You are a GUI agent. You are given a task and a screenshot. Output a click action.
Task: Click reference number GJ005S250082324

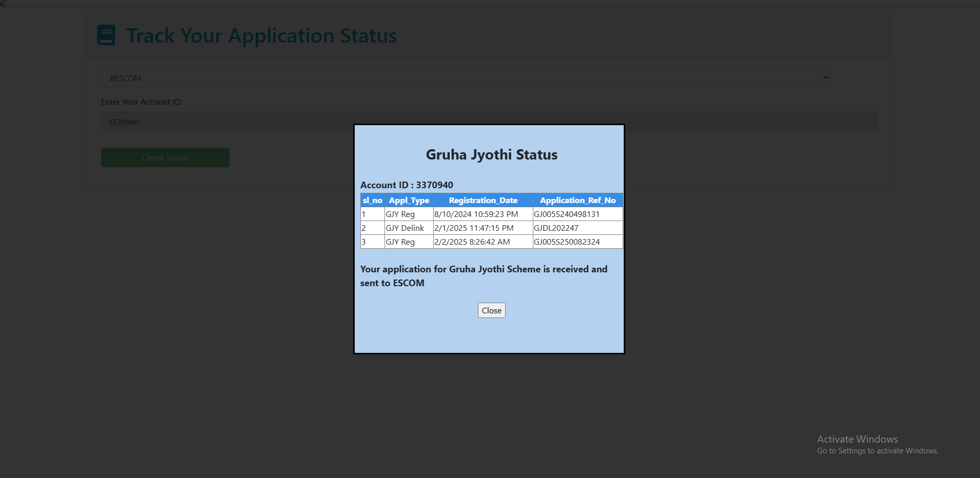(x=567, y=242)
